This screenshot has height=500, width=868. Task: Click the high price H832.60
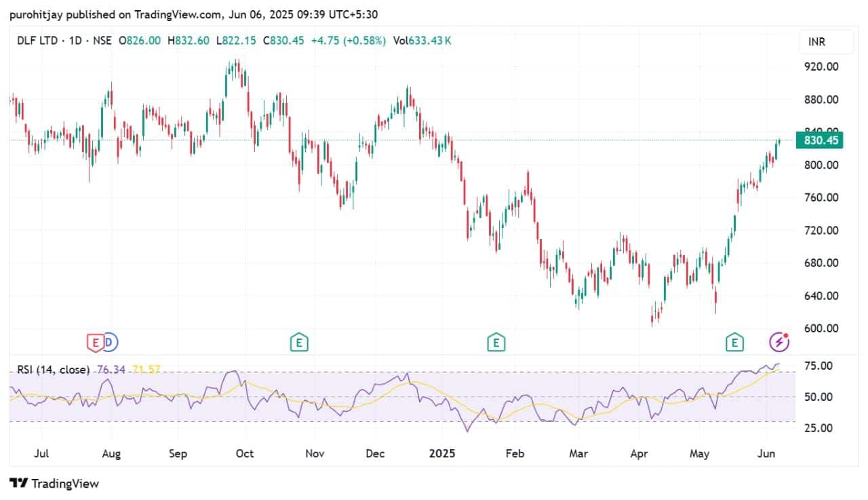(188, 41)
